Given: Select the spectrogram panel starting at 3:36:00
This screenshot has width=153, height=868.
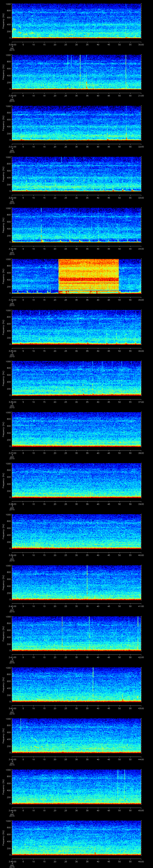Looking at the screenshot, I should (x=76, y=378).
